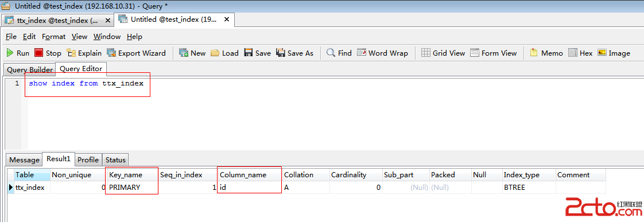Select the Profile results tab
The image size is (644, 222).
[88, 159]
